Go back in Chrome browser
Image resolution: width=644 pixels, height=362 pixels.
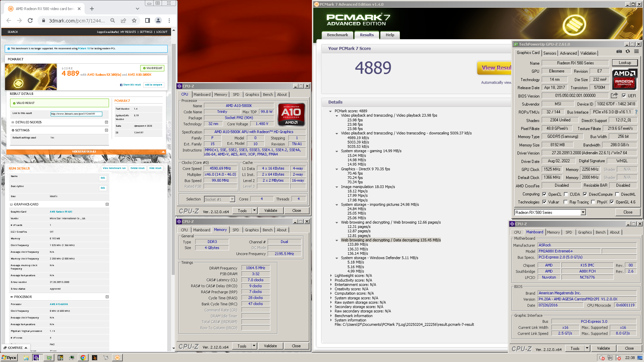(x=9, y=20)
